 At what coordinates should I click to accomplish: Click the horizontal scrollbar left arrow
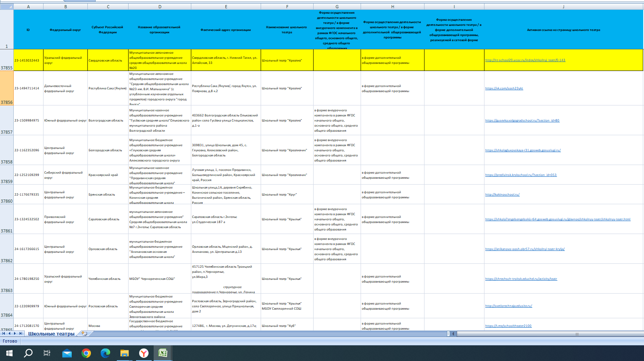(x=454, y=334)
